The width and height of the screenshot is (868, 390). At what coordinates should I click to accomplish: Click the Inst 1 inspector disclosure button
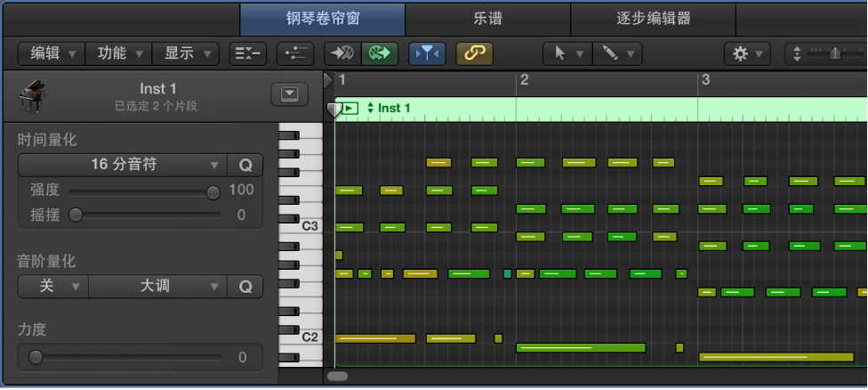(x=289, y=94)
